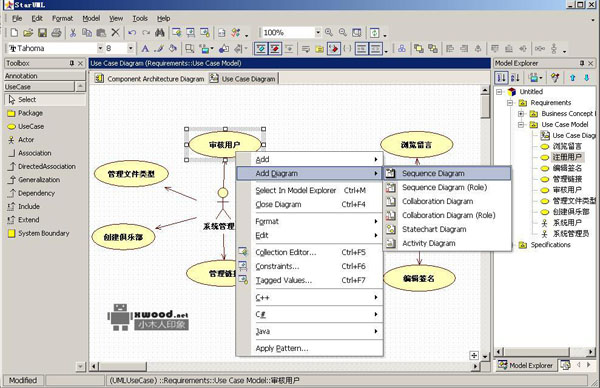Click the Fill Color bucket icon
Viewport: 600px width, 388px height.
173,49
